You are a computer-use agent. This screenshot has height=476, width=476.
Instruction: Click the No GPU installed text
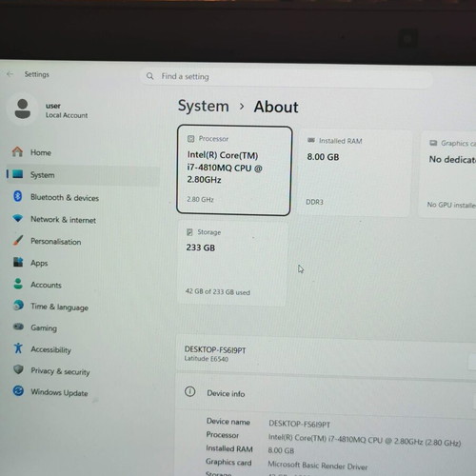click(451, 205)
